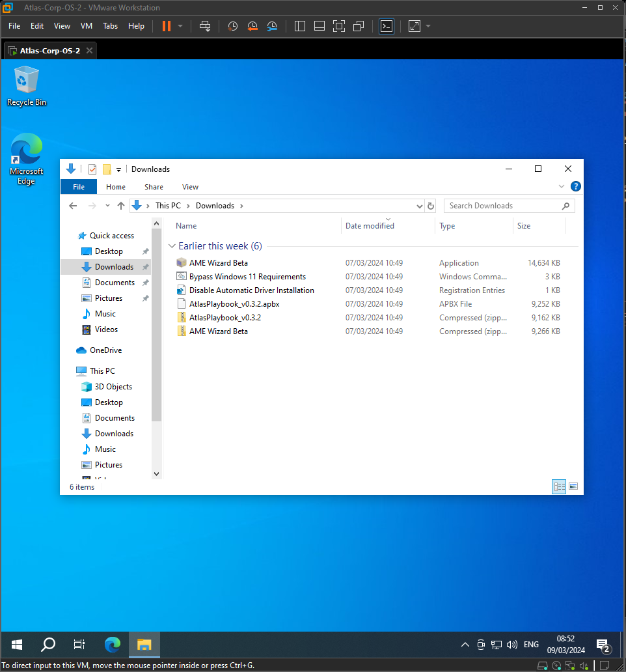Viewport: 626px width, 672px height.
Task: Open the VMware Edit menu
Action: (37, 26)
